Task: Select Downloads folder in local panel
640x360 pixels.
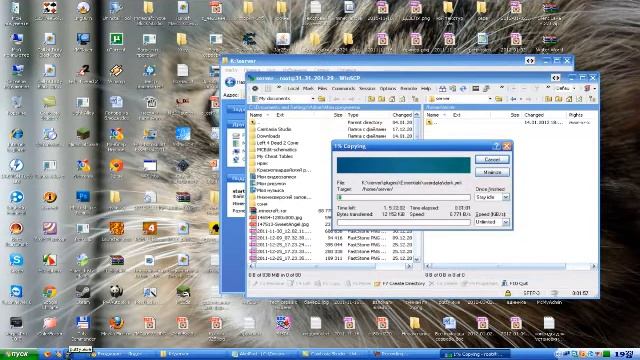Action: (x=268, y=136)
